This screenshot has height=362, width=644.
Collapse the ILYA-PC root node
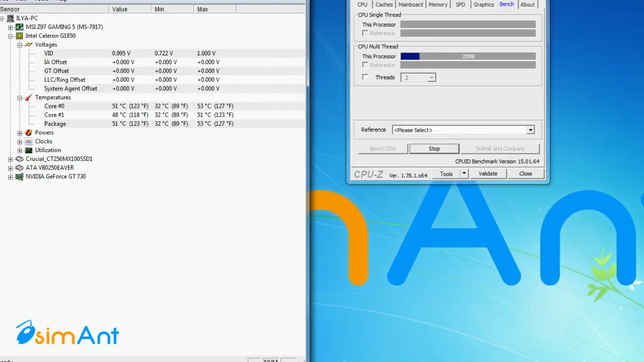pyautogui.click(x=2, y=18)
